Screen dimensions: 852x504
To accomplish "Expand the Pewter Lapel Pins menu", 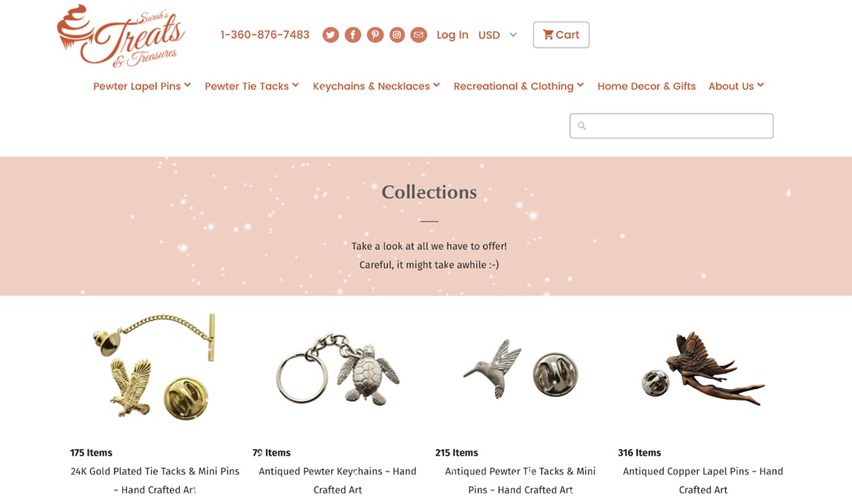I will coord(142,86).
